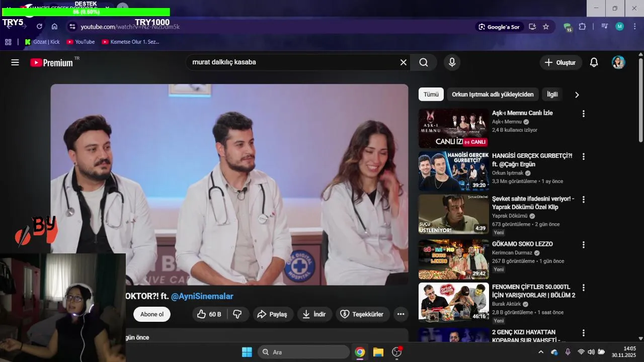Image resolution: width=644 pixels, height=362 pixels.
Task: Open Chrome apps grid shortcut
Action: 8,42
